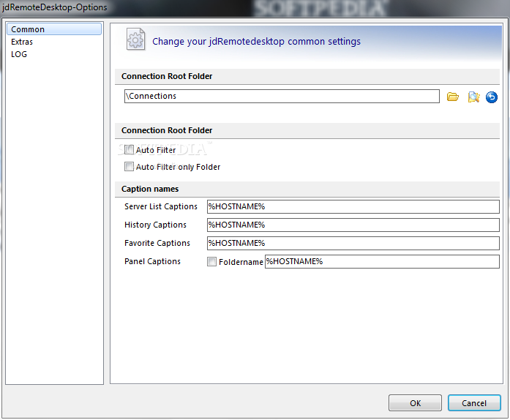The width and height of the screenshot is (510, 420).
Task: Focus the Favorite Captions text box
Action: tap(353, 243)
